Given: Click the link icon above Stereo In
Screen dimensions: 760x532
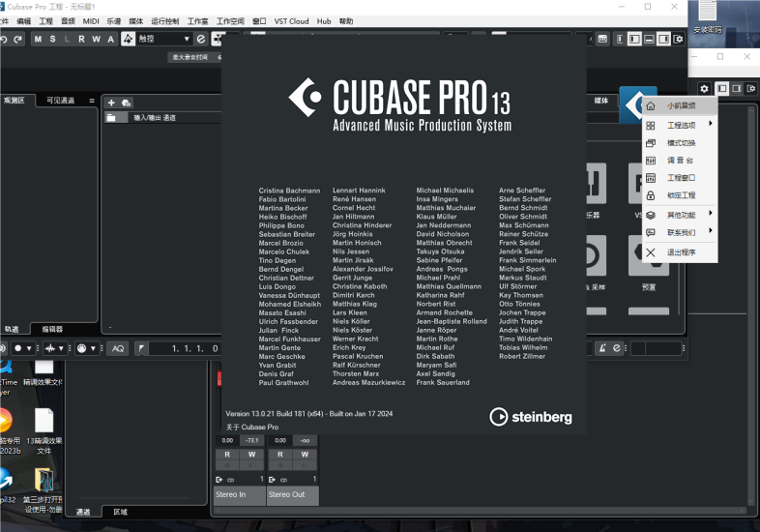Looking at the screenshot, I should click(x=231, y=480).
